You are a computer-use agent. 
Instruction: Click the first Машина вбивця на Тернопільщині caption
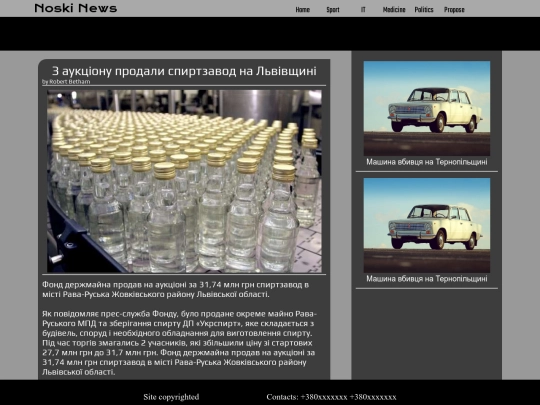click(427, 162)
